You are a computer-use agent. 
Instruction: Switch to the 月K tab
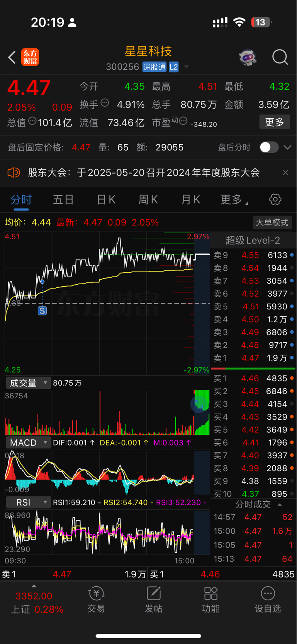point(191,200)
